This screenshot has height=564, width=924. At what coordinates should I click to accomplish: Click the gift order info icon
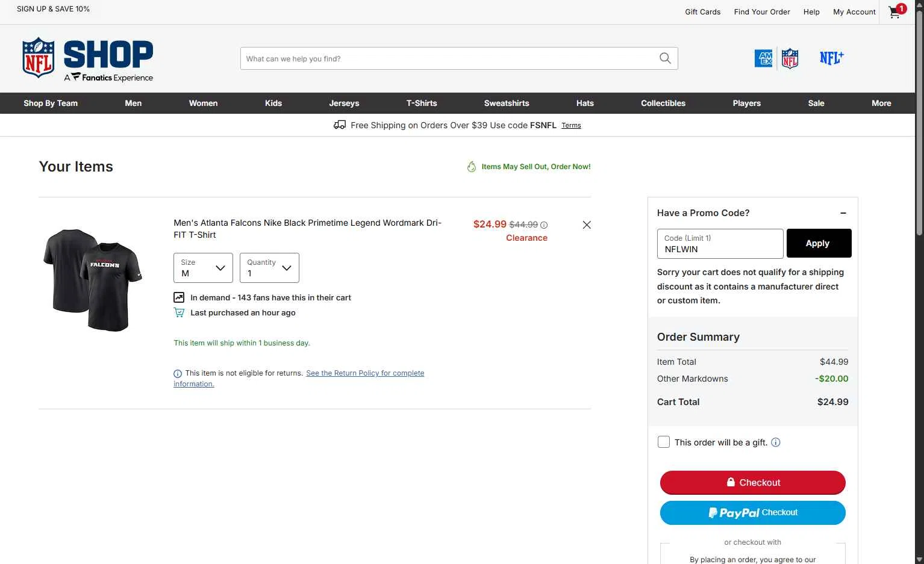point(776,442)
